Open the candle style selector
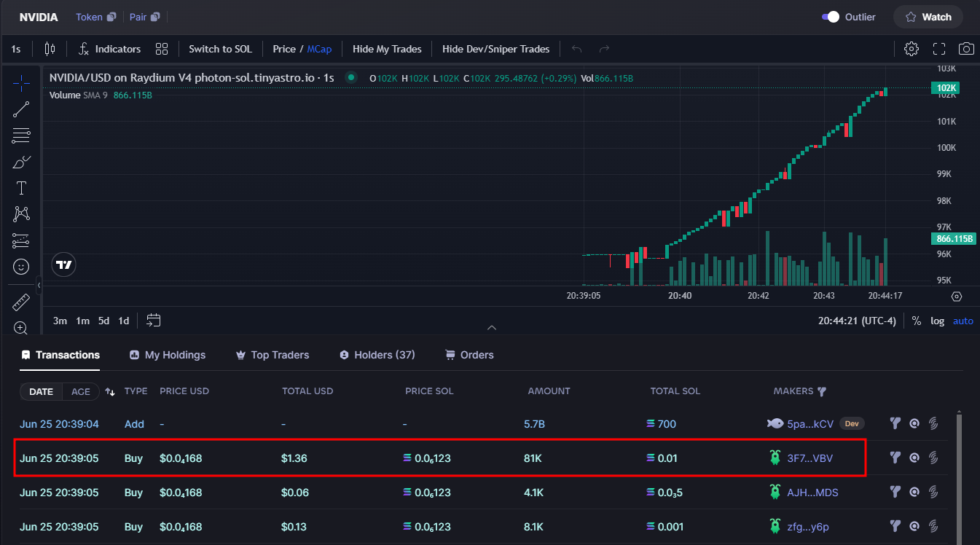Viewport: 980px width, 545px height. pyautogui.click(x=49, y=49)
